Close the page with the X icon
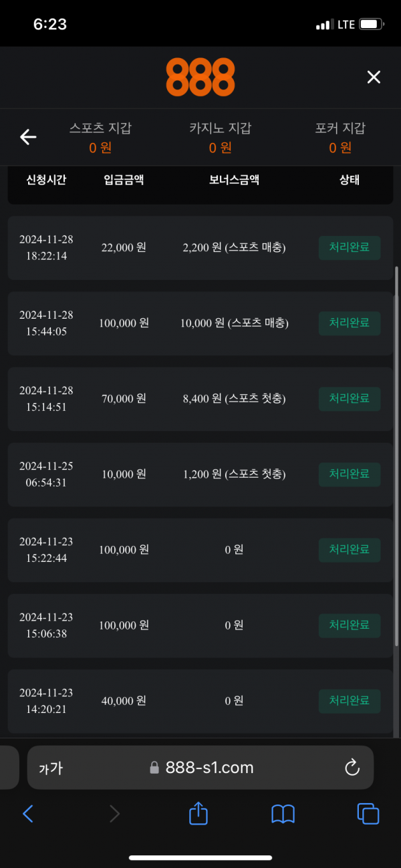401x868 pixels. click(x=374, y=78)
